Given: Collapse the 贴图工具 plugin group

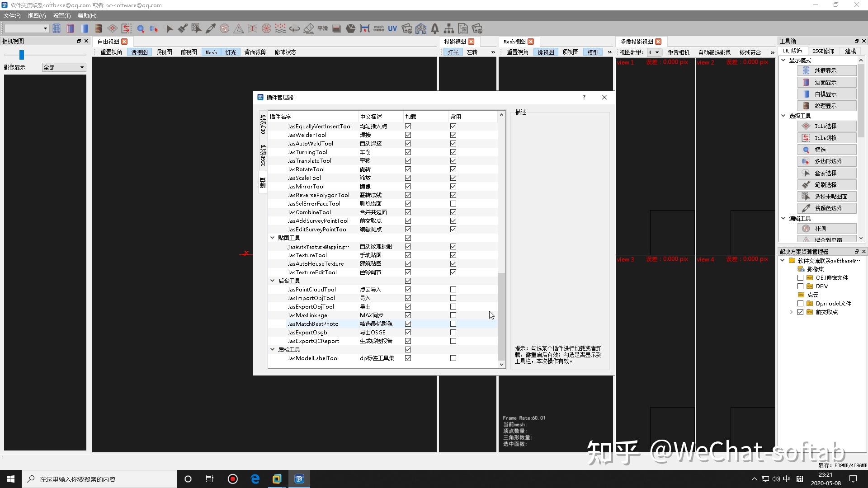Looking at the screenshot, I should coord(273,238).
